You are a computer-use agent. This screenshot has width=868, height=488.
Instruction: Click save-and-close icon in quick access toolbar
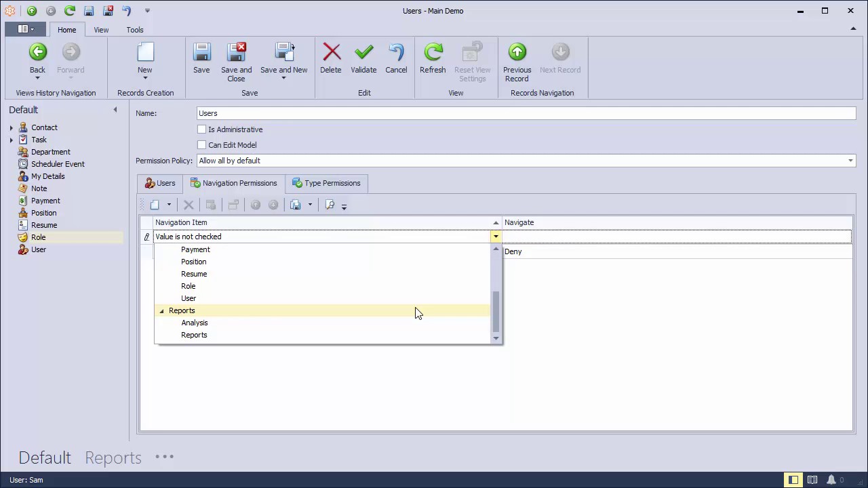108,11
